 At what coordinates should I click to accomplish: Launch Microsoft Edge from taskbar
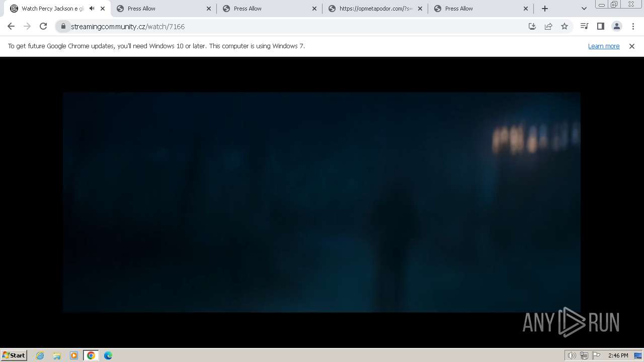(x=108, y=355)
